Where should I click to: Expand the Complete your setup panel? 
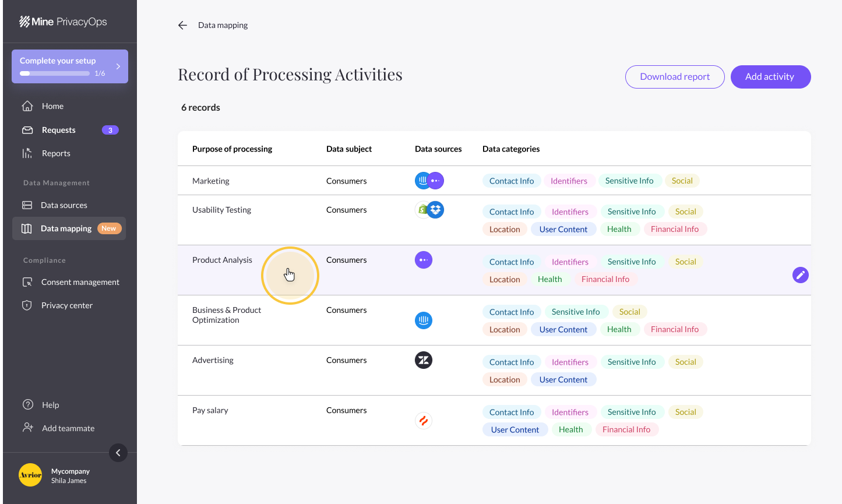(x=118, y=66)
